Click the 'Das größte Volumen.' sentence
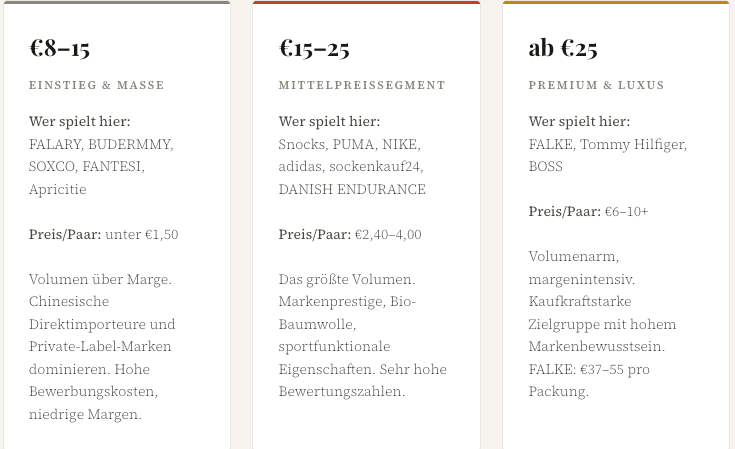 click(x=347, y=279)
